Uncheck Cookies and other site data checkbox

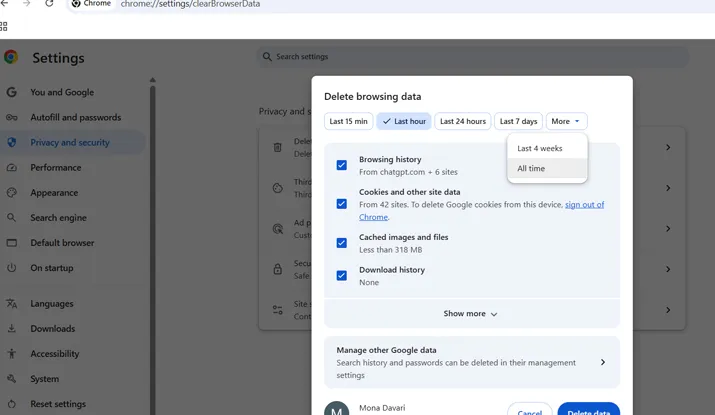[x=342, y=204]
